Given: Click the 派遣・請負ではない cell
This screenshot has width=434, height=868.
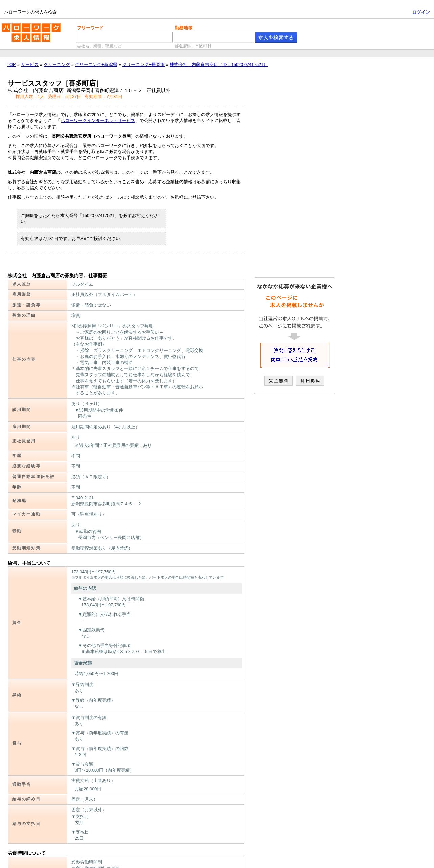Looking at the screenshot, I should pyautogui.click(x=155, y=305).
